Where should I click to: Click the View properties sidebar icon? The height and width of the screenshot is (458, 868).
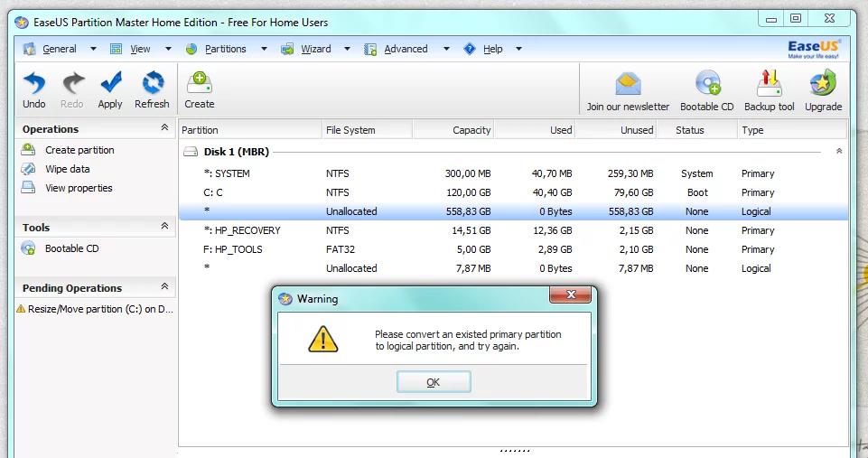[28, 187]
